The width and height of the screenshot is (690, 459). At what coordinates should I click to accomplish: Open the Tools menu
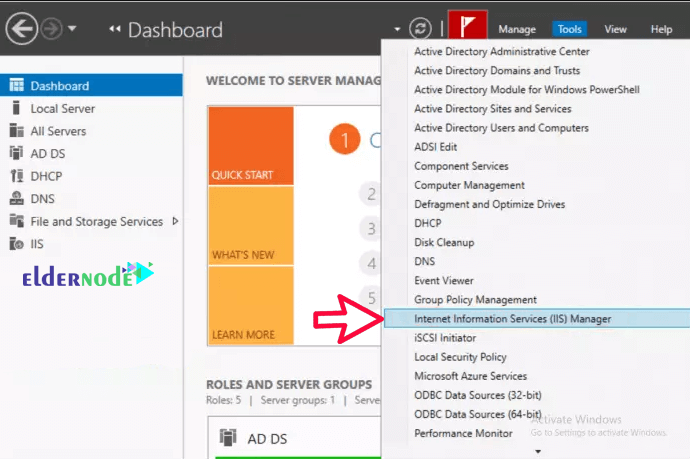click(569, 29)
